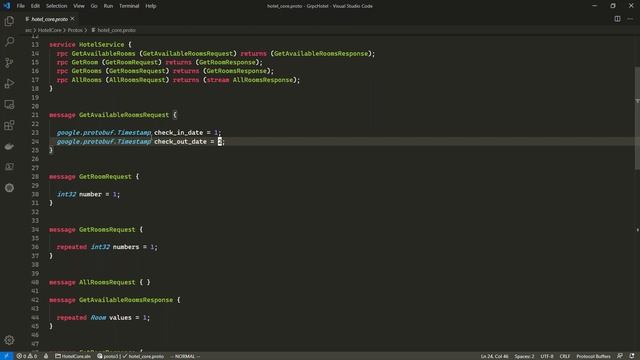Click 'int32' type on line 30
640x360 pixels.
[66, 194]
